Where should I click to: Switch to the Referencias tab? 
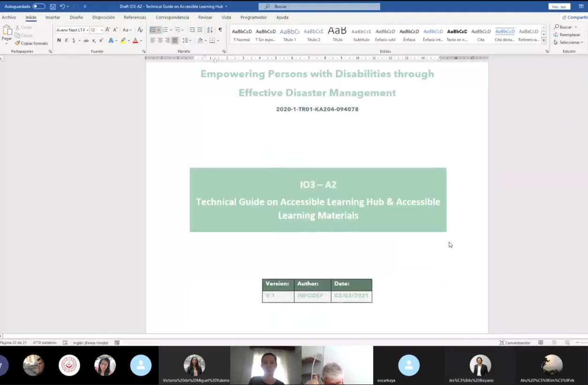coord(135,17)
